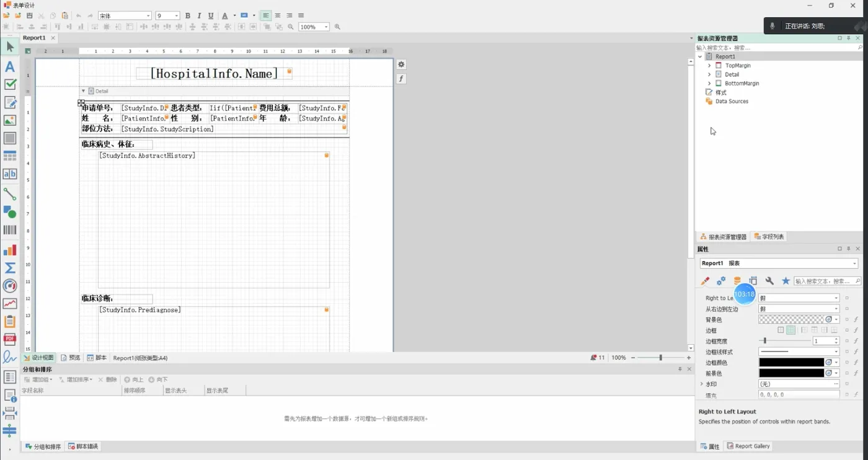Select the Pointer tool in toolbox
The image size is (868, 460).
[x=10, y=46]
